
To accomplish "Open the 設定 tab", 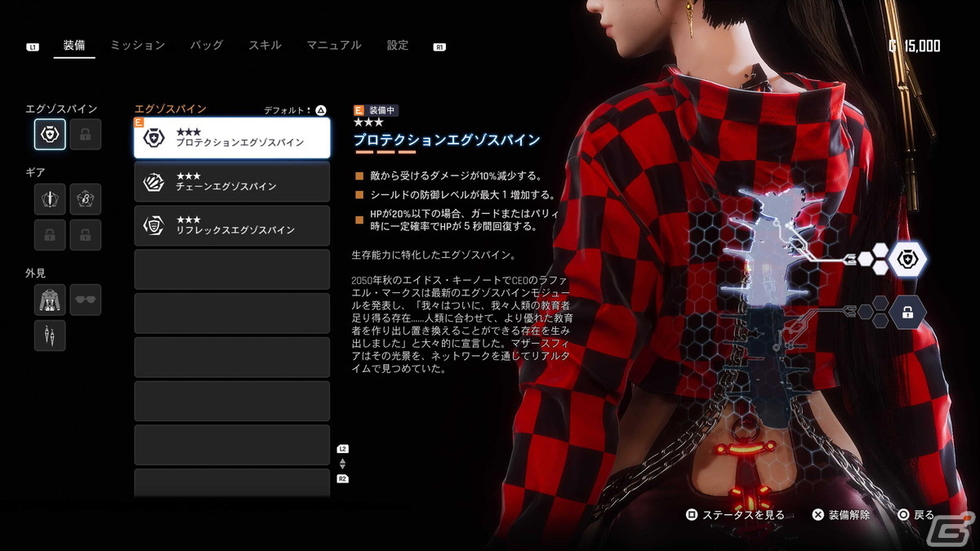I will [398, 46].
